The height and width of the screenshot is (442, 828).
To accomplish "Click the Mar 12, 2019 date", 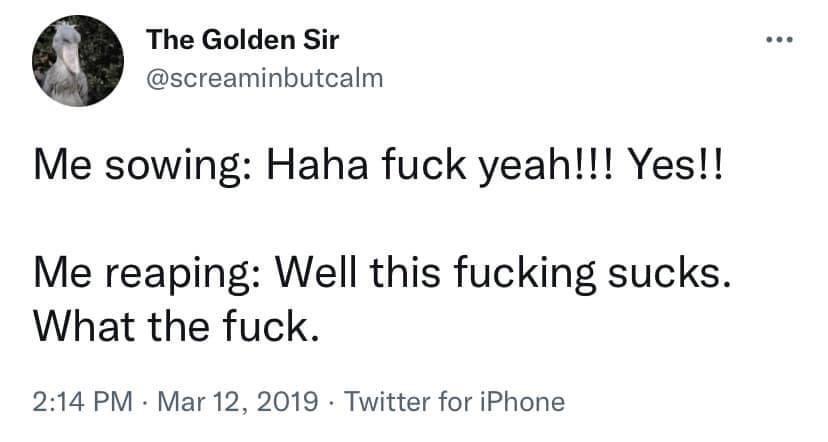I will pos(238,401).
